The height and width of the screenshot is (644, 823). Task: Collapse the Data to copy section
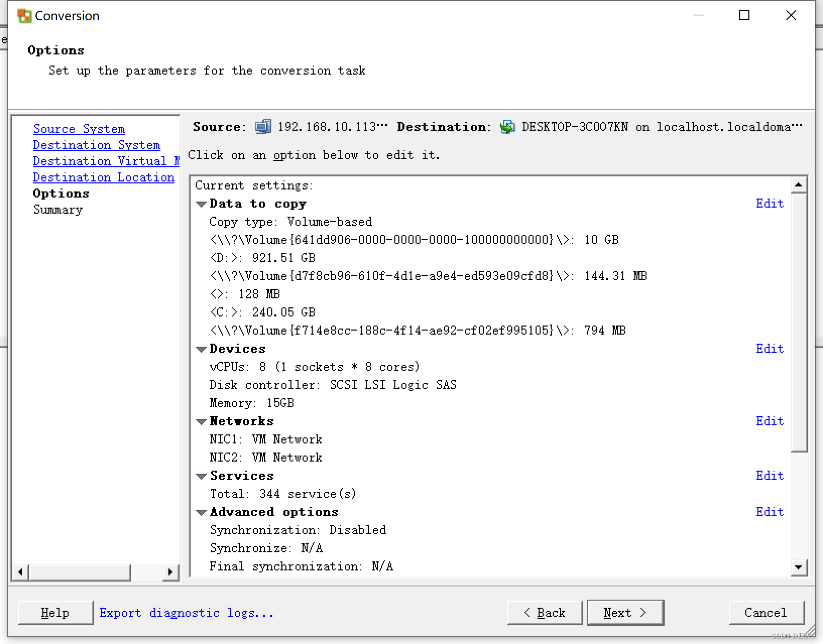(201, 204)
